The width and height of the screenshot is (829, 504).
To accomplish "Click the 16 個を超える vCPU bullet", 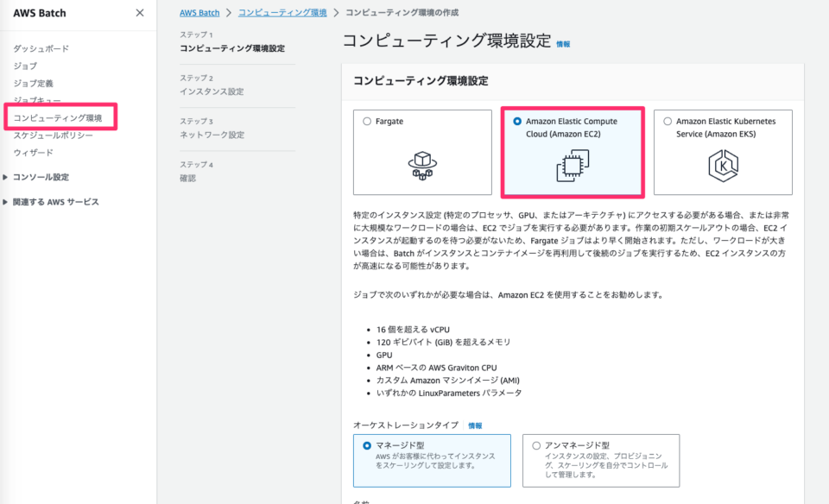I will (x=413, y=330).
